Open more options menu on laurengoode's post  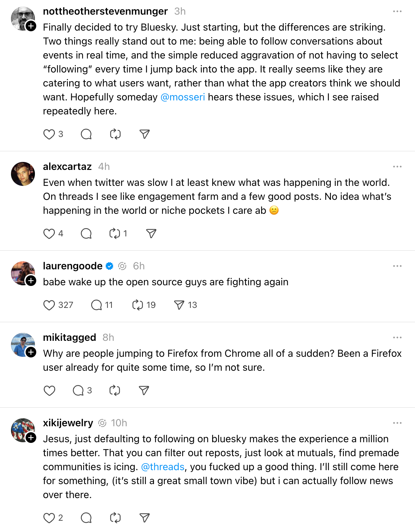(397, 266)
